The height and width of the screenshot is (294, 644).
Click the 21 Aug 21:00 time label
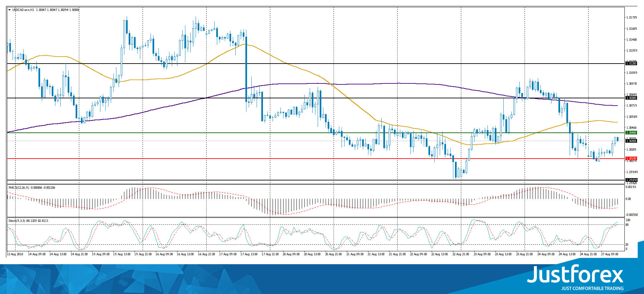(398, 254)
